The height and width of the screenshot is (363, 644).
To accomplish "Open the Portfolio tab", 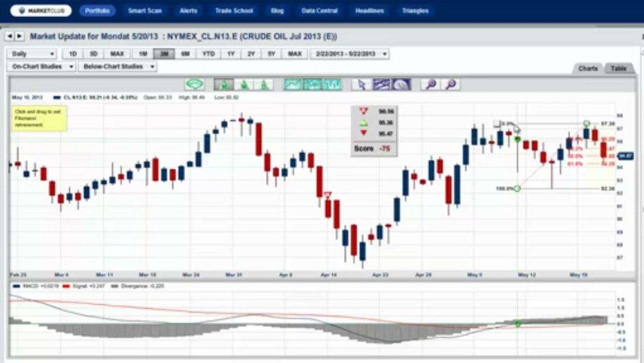I will pos(97,11).
